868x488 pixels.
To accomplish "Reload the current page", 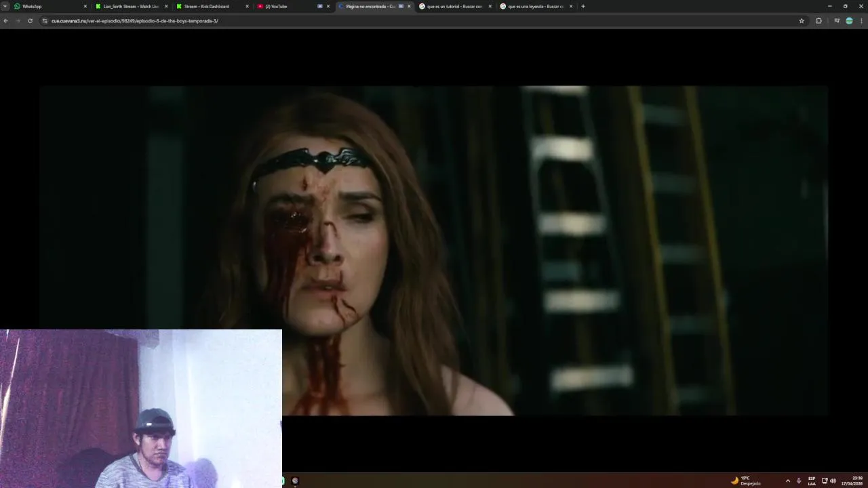I will point(30,21).
